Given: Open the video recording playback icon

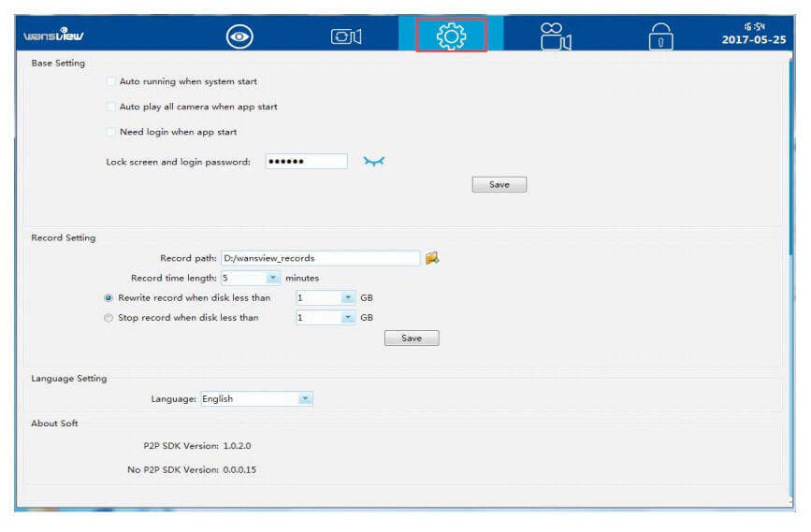Looking at the screenshot, I should (x=556, y=36).
